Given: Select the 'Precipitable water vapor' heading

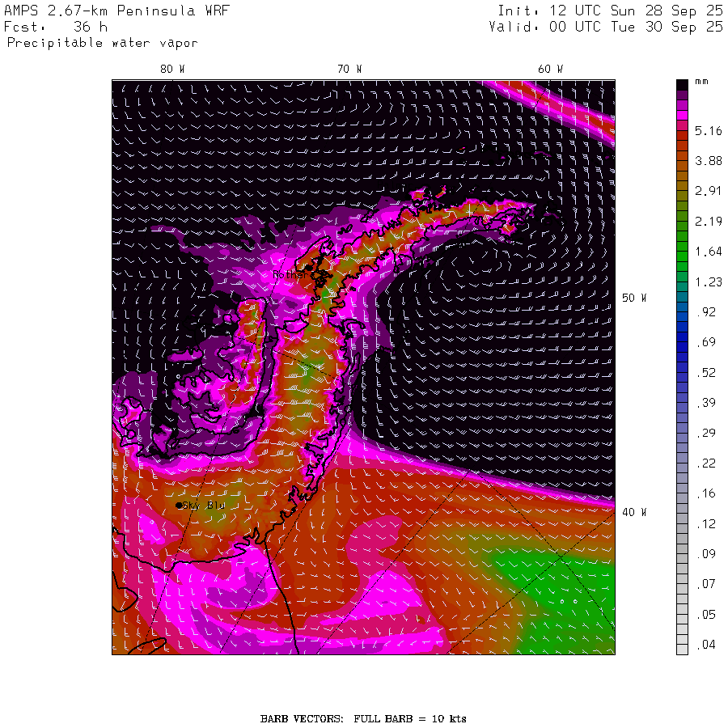Looking at the screenshot, I should tap(102, 43).
